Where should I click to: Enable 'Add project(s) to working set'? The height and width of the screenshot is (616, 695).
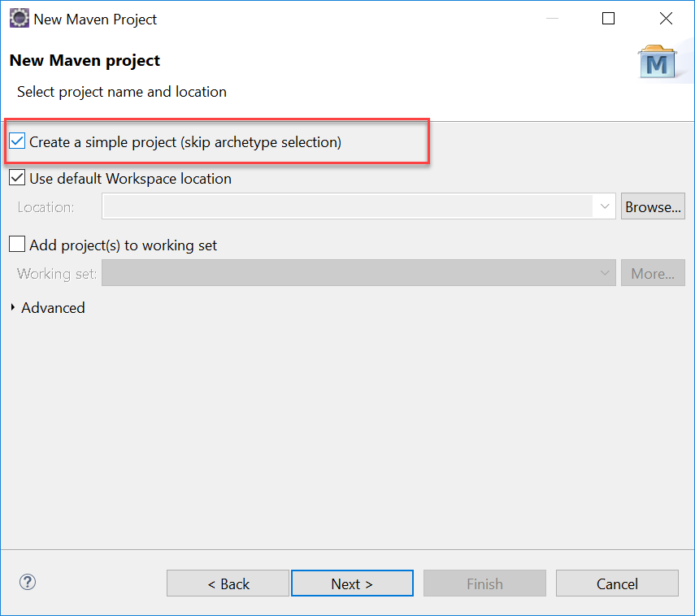click(16, 244)
